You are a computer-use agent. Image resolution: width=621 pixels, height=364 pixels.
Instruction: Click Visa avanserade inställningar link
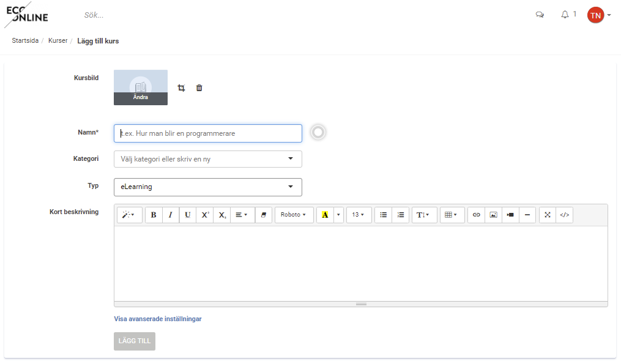pyautogui.click(x=158, y=319)
